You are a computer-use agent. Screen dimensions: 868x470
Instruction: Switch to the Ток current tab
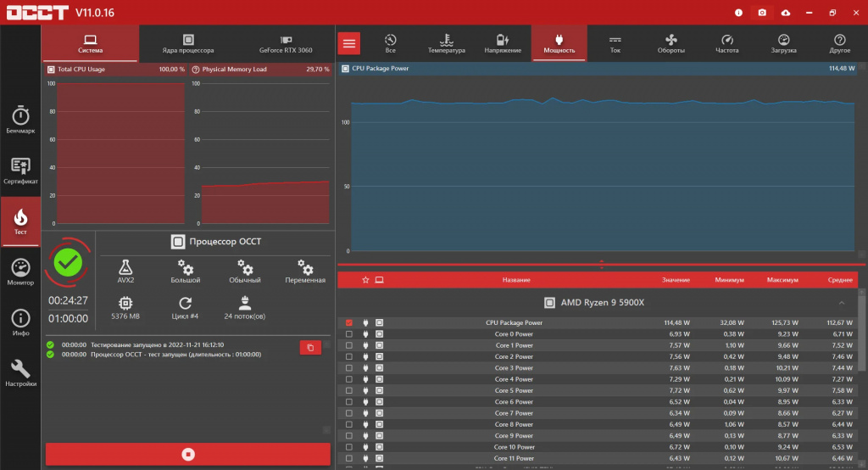point(615,43)
